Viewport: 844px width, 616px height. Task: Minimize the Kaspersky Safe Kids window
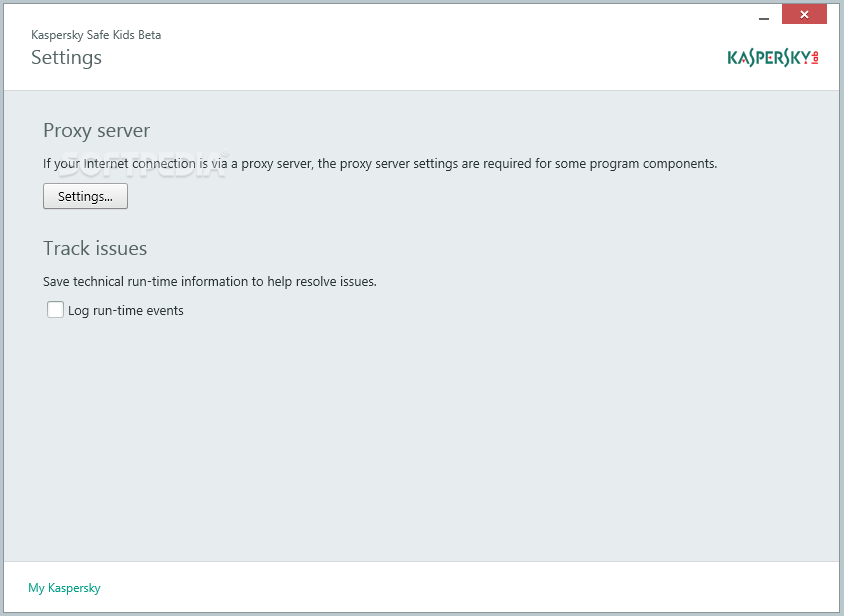click(764, 18)
